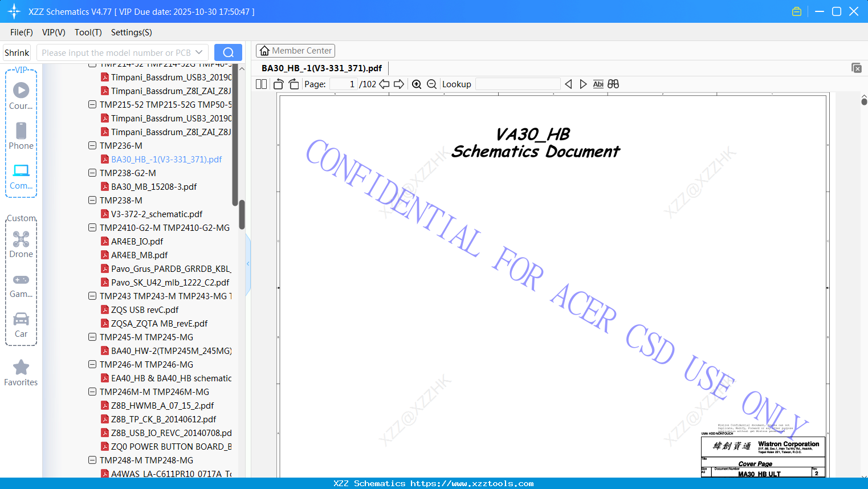Collapse the TMP246-M TMP246-MG group
The height and width of the screenshot is (489, 868).
point(92,364)
